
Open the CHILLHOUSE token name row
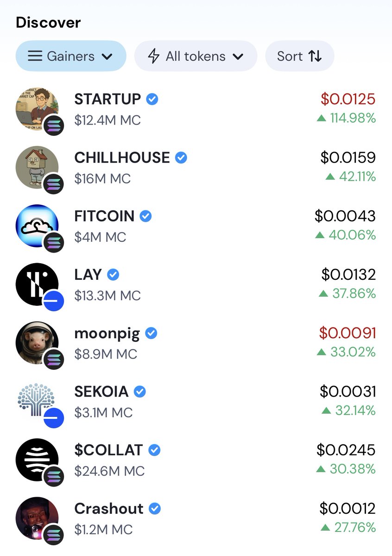pyautogui.click(x=196, y=167)
